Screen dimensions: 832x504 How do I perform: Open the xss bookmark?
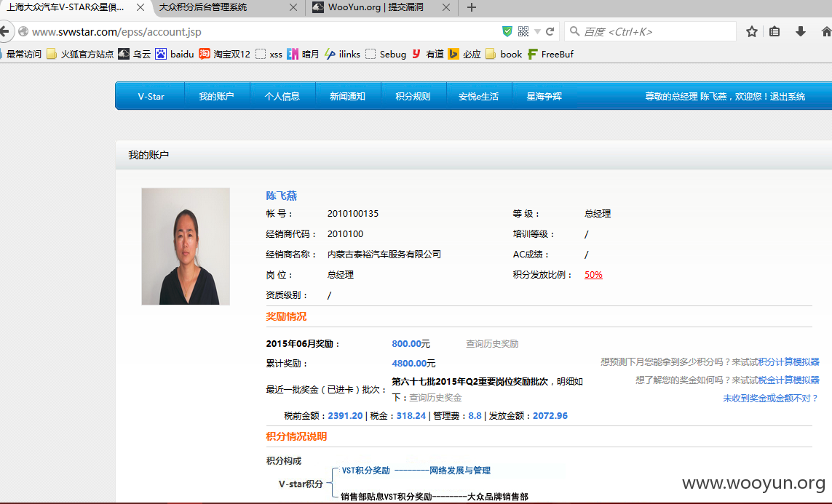(269, 54)
